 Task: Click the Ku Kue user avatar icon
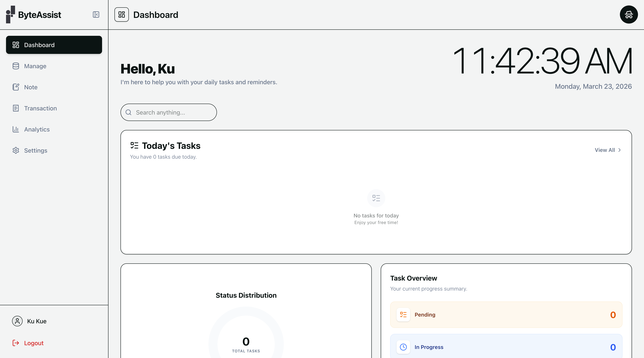click(17, 321)
